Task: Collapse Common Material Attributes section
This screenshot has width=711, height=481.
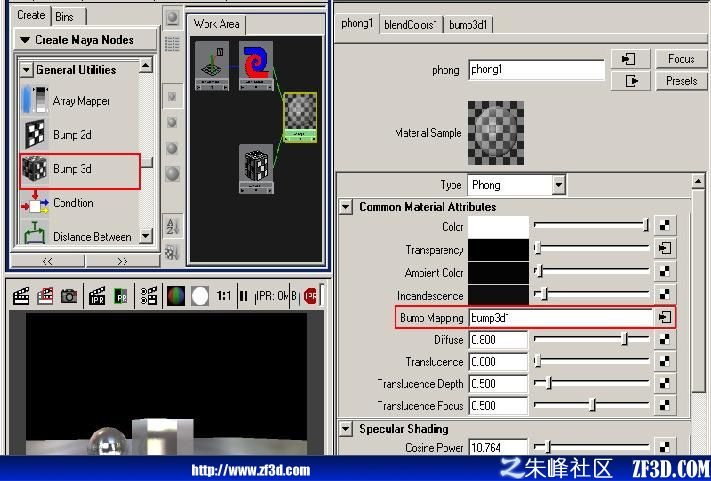Action: pos(346,207)
